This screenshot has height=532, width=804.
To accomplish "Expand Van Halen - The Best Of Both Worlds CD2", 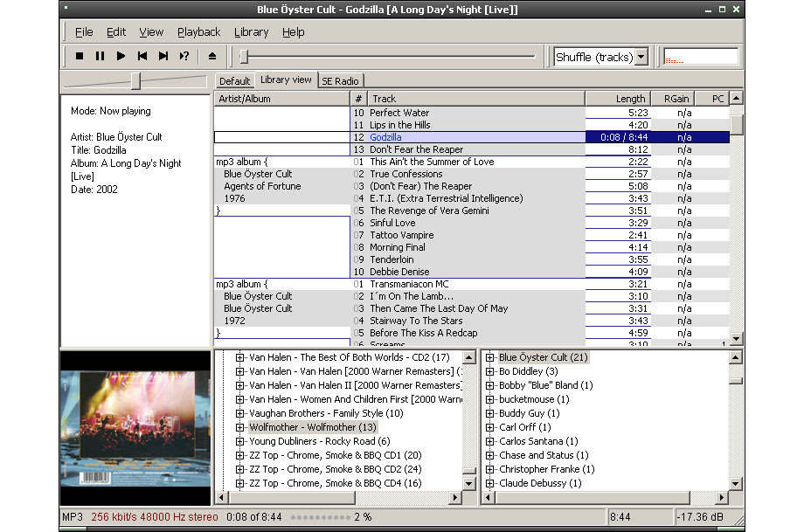I will point(239,357).
